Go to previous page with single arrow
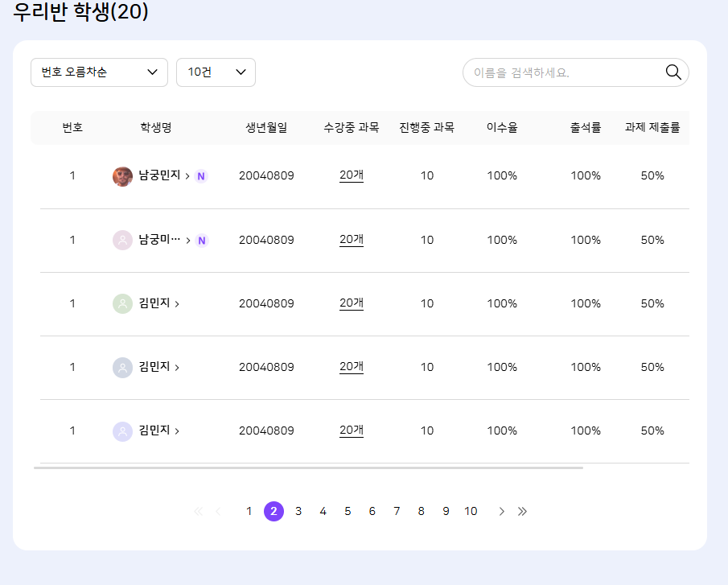The image size is (728, 585). click(218, 512)
